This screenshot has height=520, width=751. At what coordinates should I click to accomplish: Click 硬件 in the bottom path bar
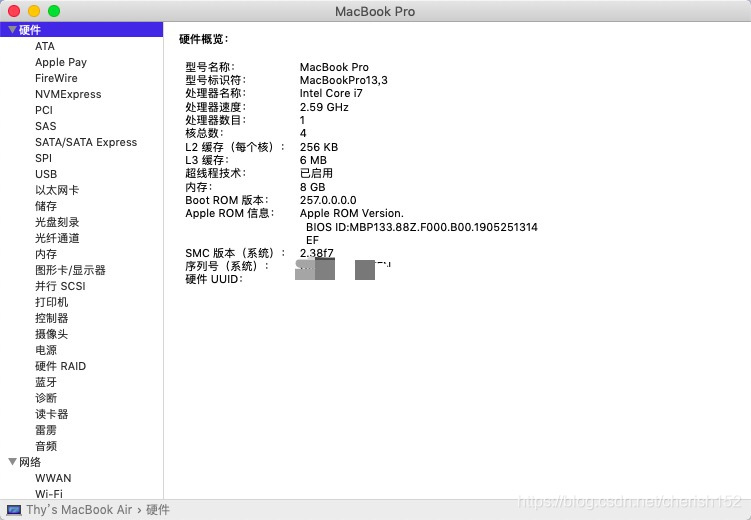(x=158, y=510)
